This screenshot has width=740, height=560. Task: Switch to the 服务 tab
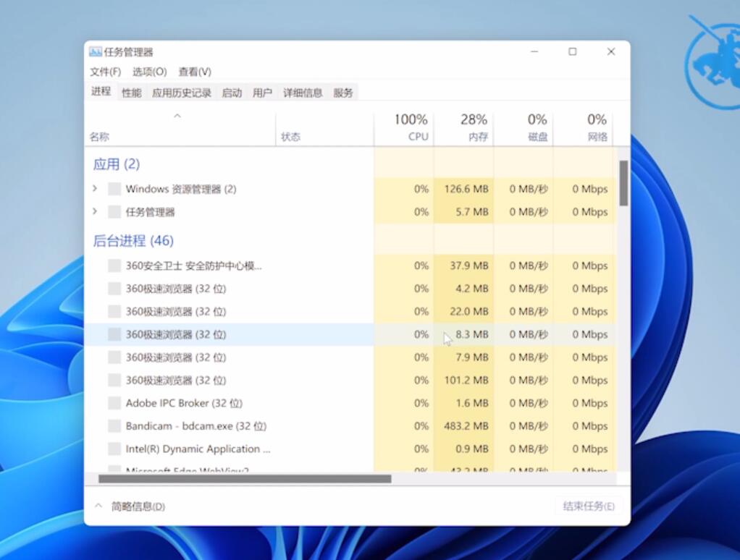(343, 93)
